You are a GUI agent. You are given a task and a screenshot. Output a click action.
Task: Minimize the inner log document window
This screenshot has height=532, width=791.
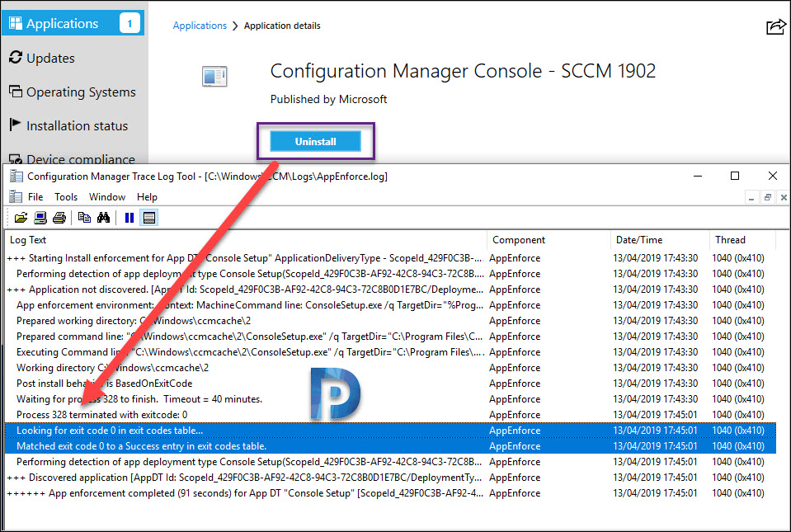[751, 198]
